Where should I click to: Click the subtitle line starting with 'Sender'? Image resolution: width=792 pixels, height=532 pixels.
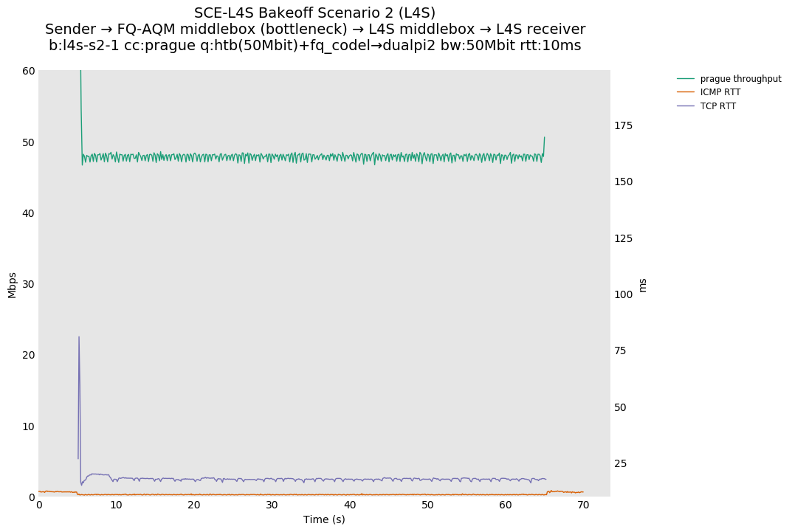click(314, 30)
